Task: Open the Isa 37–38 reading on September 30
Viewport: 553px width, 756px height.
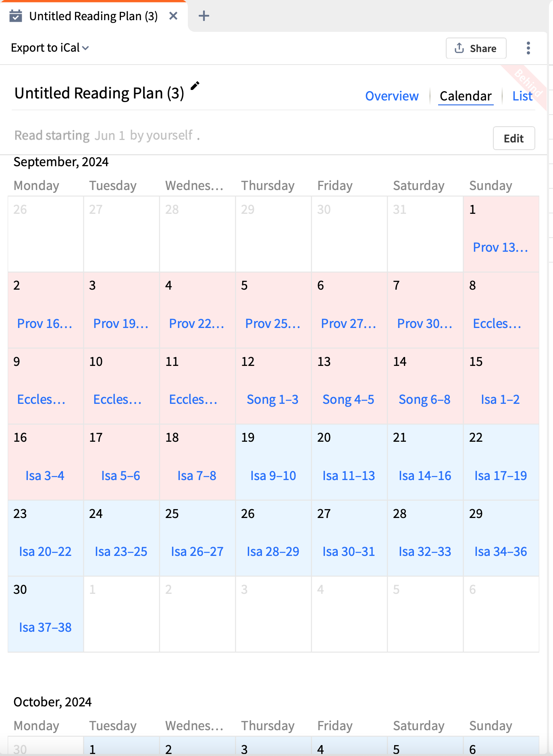Action: (45, 627)
